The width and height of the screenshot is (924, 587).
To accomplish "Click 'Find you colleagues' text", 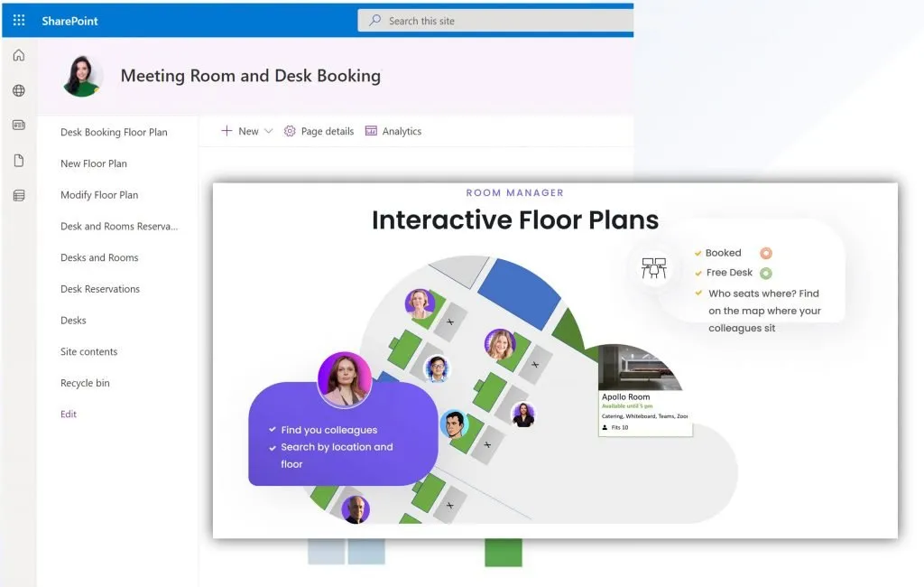I will [328, 430].
